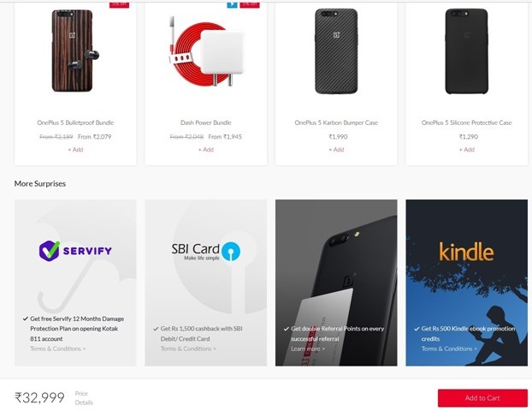
Task: Open the Dash Power Bundle product image
Action: tap(205, 51)
